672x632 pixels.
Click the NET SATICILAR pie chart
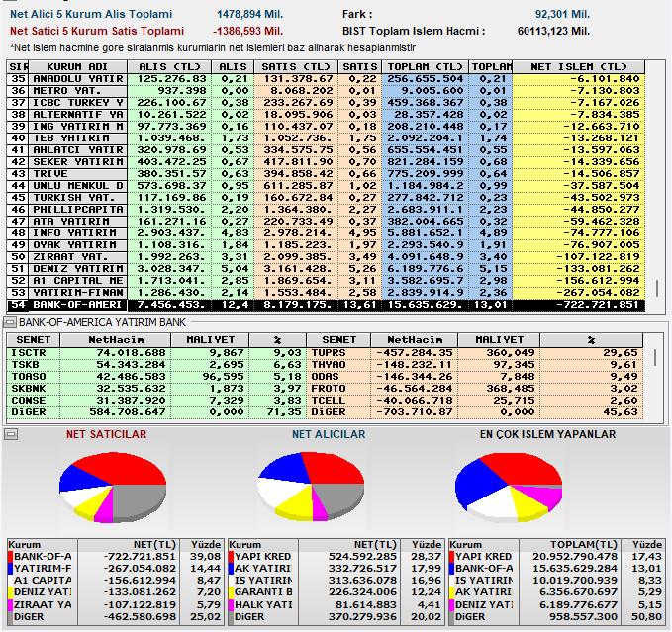113,488
